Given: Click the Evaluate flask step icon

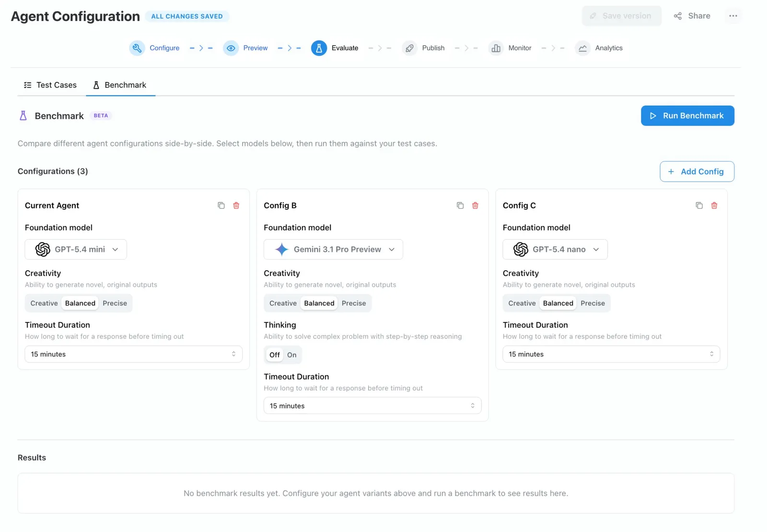Looking at the screenshot, I should pos(319,48).
